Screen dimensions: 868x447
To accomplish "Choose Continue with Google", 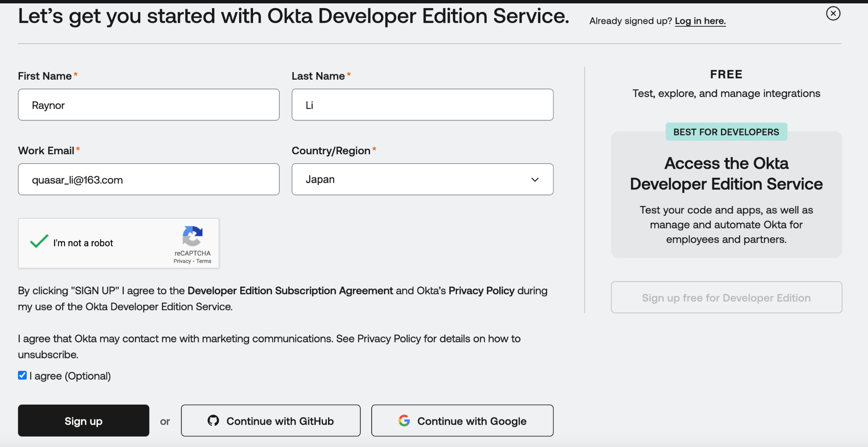I will pos(462,420).
